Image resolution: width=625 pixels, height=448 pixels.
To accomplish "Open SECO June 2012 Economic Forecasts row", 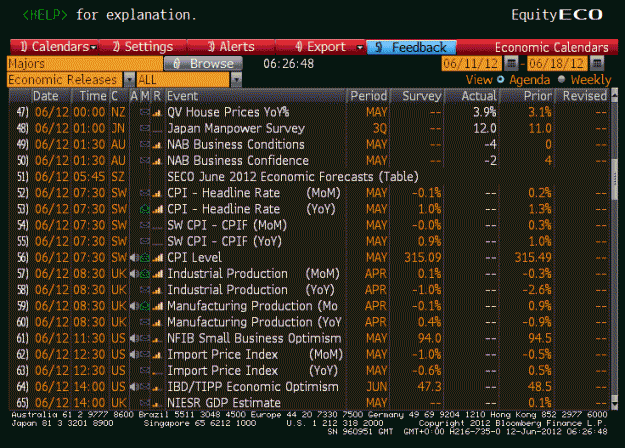I will 310,177.
